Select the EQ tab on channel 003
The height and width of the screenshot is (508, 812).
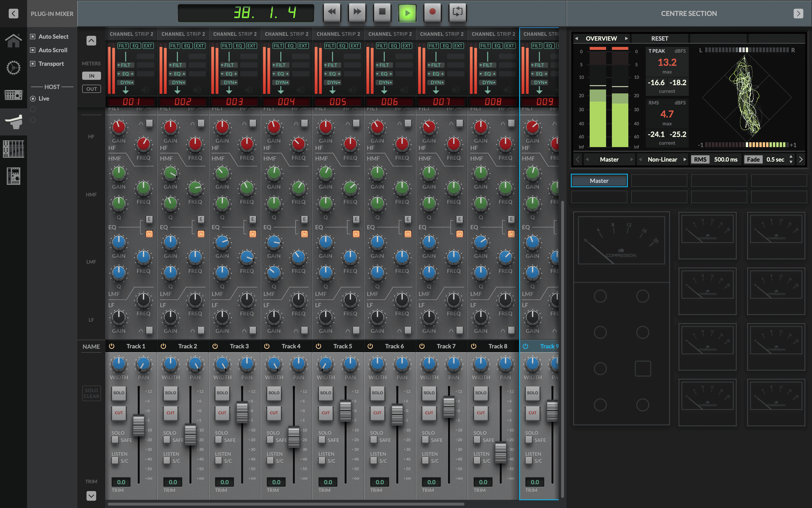pyautogui.click(x=239, y=46)
